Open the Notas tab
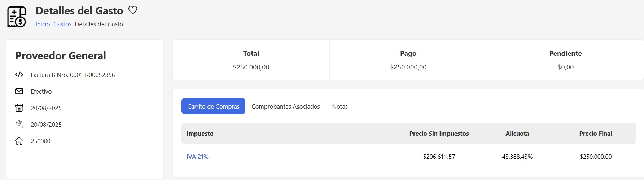 pyautogui.click(x=340, y=107)
